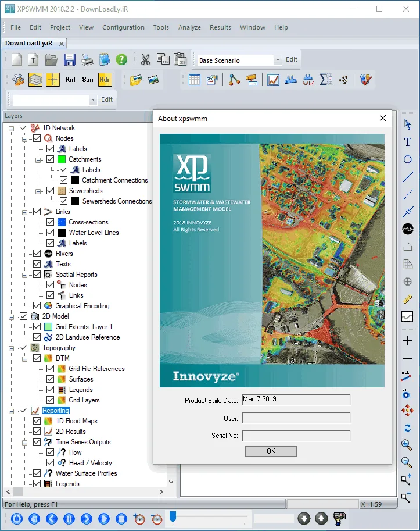Open the Results menu
Viewport: 420px width, 531px height.
[220, 27]
